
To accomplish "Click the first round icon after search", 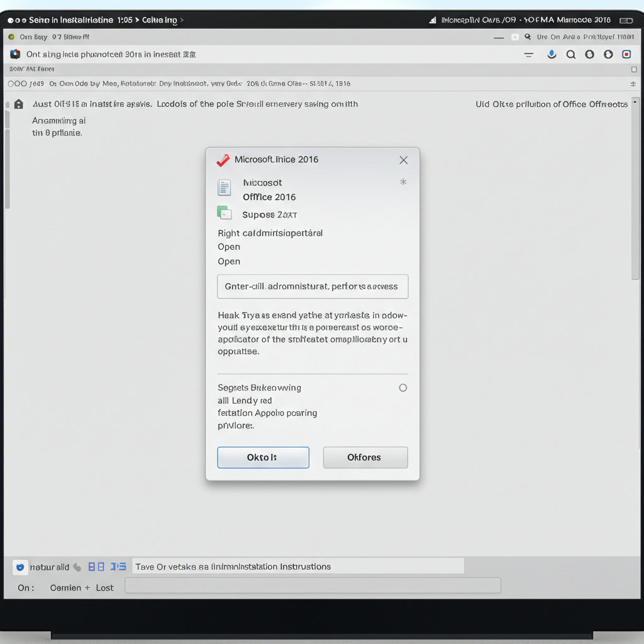I will pos(589,54).
